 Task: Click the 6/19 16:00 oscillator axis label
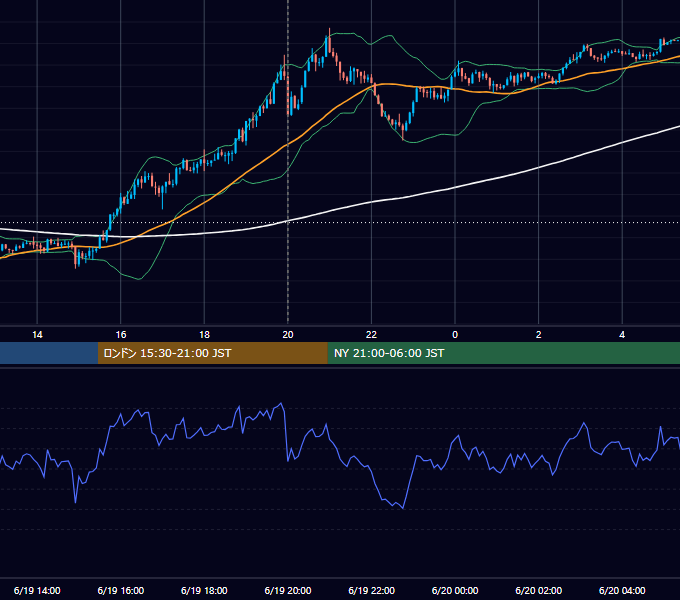pos(121,590)
